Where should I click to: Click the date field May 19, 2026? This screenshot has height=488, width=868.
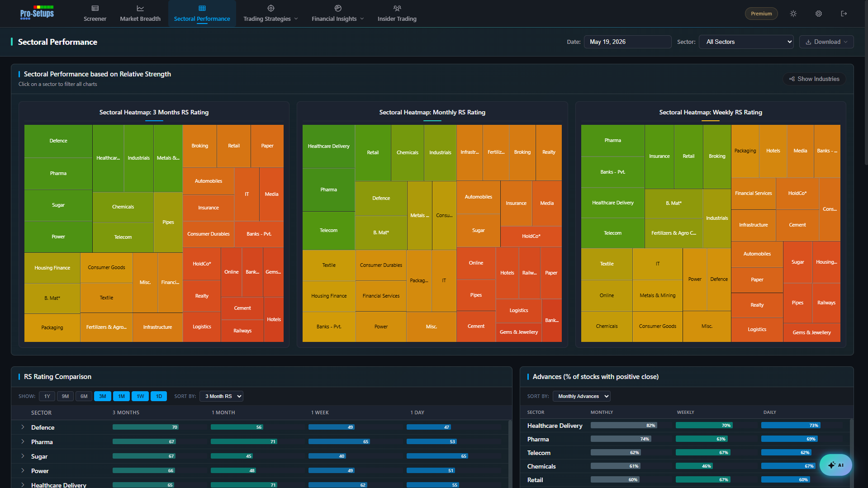tap(627, 42)
